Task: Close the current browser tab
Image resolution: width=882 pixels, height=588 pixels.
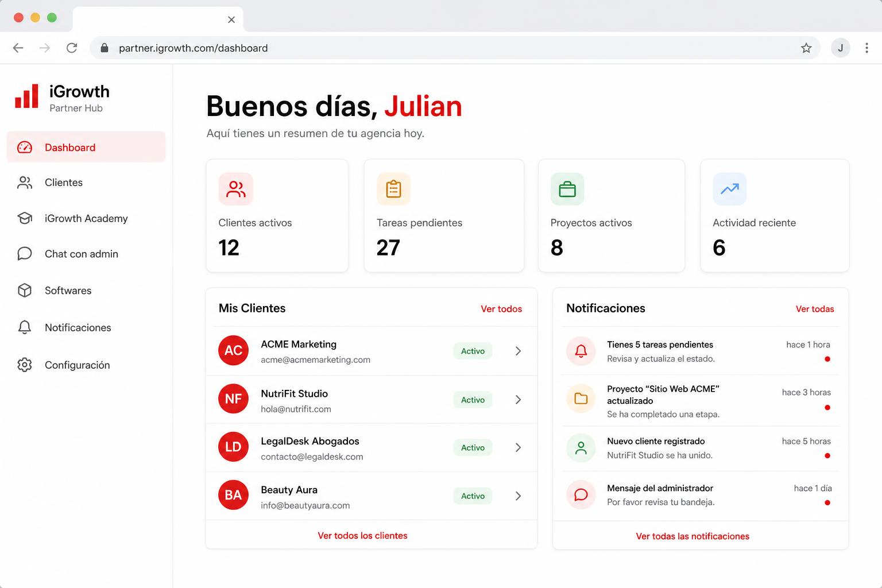Action: (x=231, y=20)
